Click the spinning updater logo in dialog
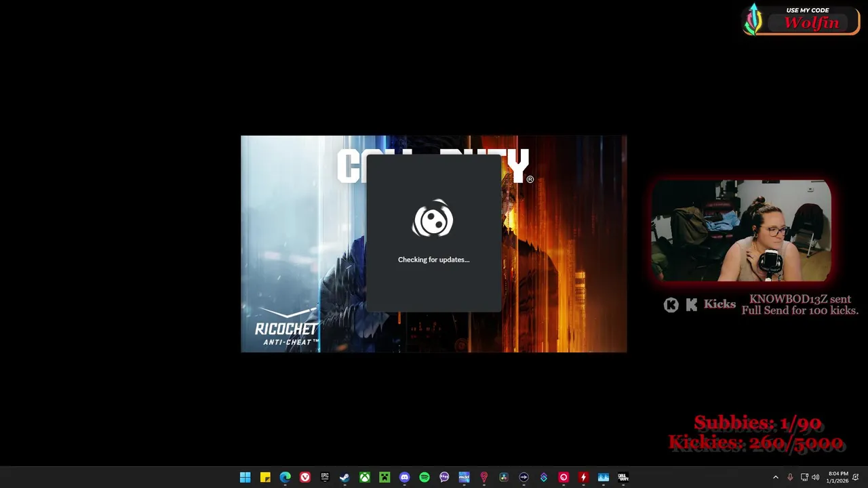The image size is (868, 488). point(433,218)
